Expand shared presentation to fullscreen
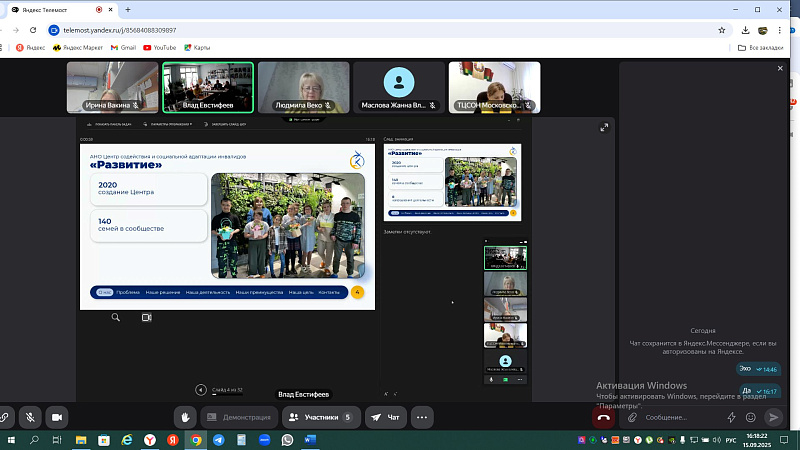 [604, 128]
